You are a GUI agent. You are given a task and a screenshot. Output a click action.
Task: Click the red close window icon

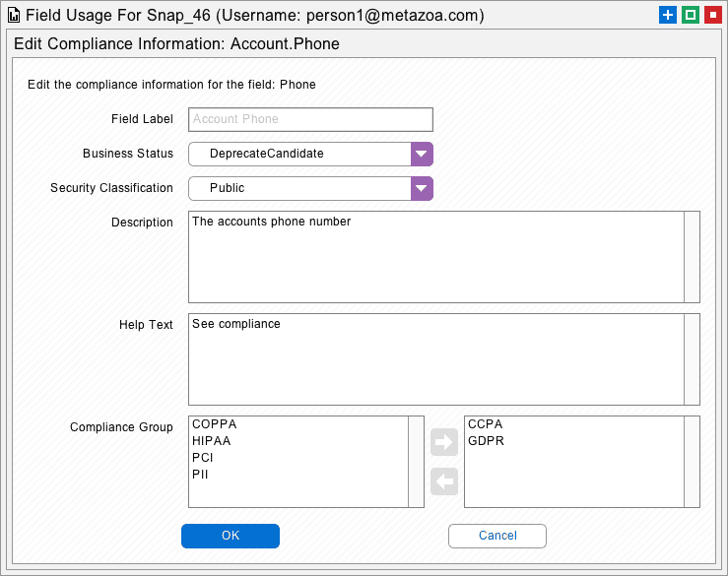[713, 15]
